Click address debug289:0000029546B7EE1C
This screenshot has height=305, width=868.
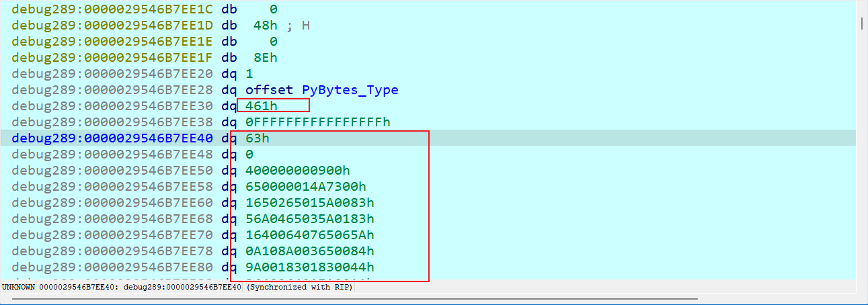pos(112,9)
